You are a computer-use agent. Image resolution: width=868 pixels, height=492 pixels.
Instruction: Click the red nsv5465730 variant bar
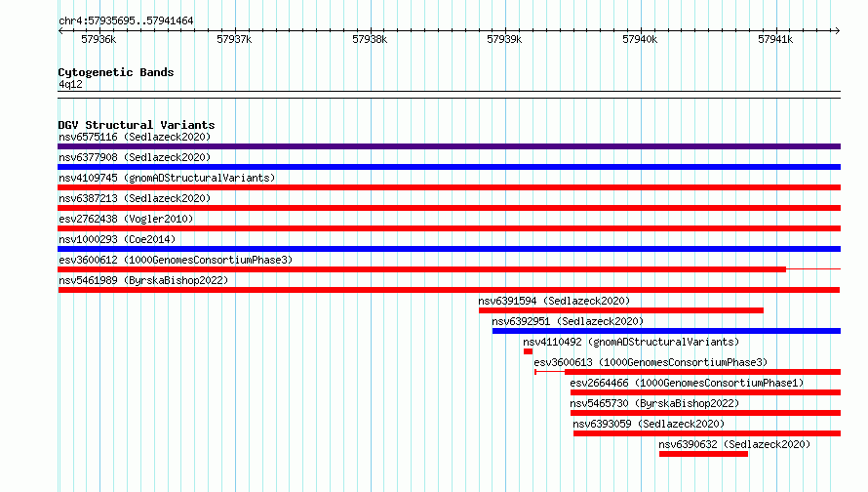coord(706,413)
